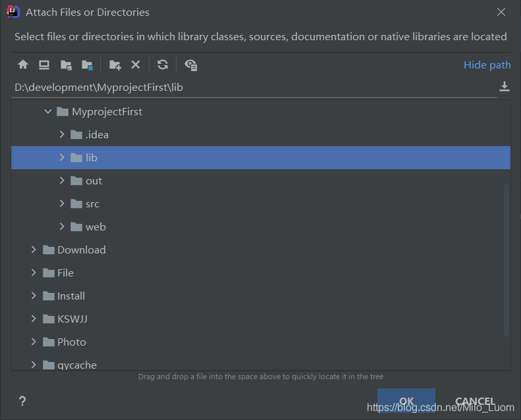This screenshot has height=420, width=521.
Task: Select the web folder row
Action: tap(261, 226)
